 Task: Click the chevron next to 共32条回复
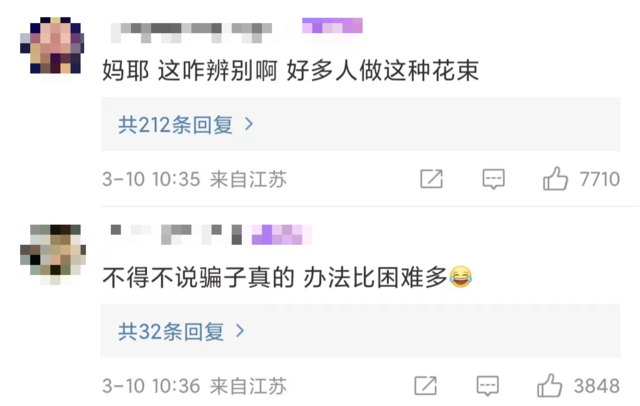[240, 331]
